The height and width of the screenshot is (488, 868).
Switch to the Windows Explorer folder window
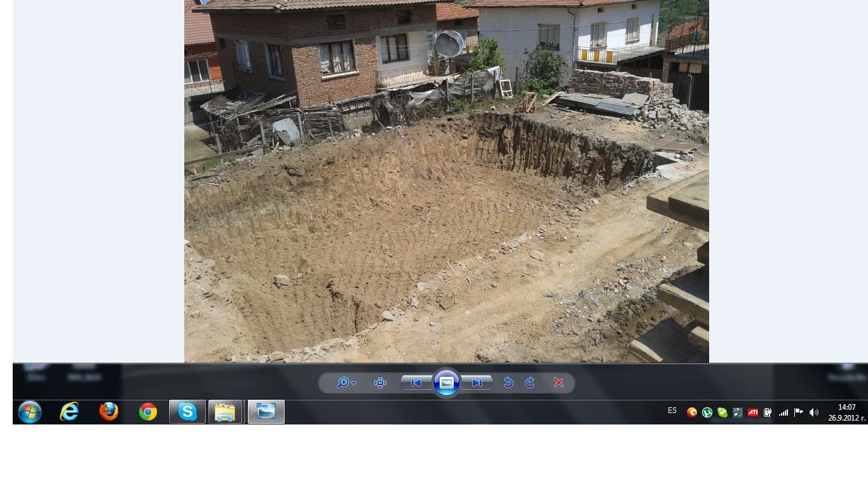(226, 412)
